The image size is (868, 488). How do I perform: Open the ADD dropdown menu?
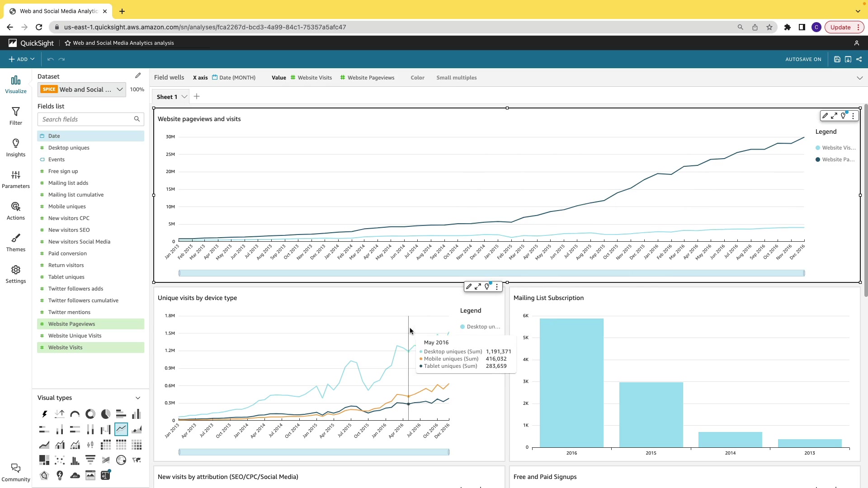pyautogui.click(x=22, y=59)
